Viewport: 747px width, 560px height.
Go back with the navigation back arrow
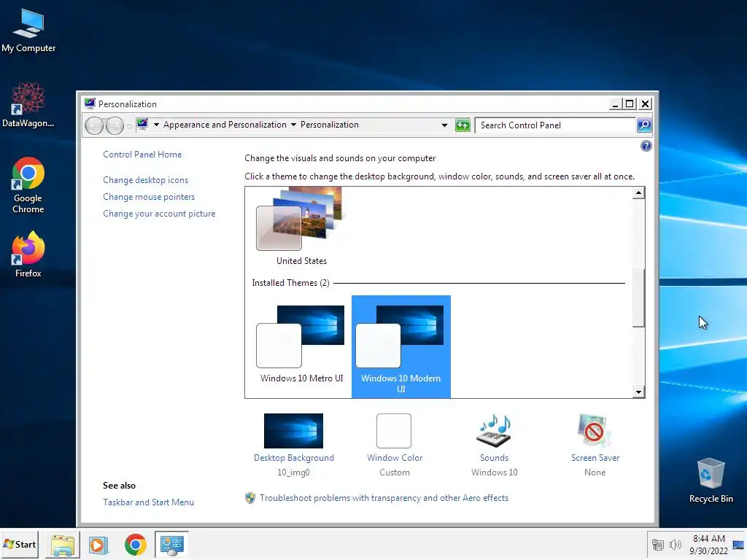click(x=94, y=125)
